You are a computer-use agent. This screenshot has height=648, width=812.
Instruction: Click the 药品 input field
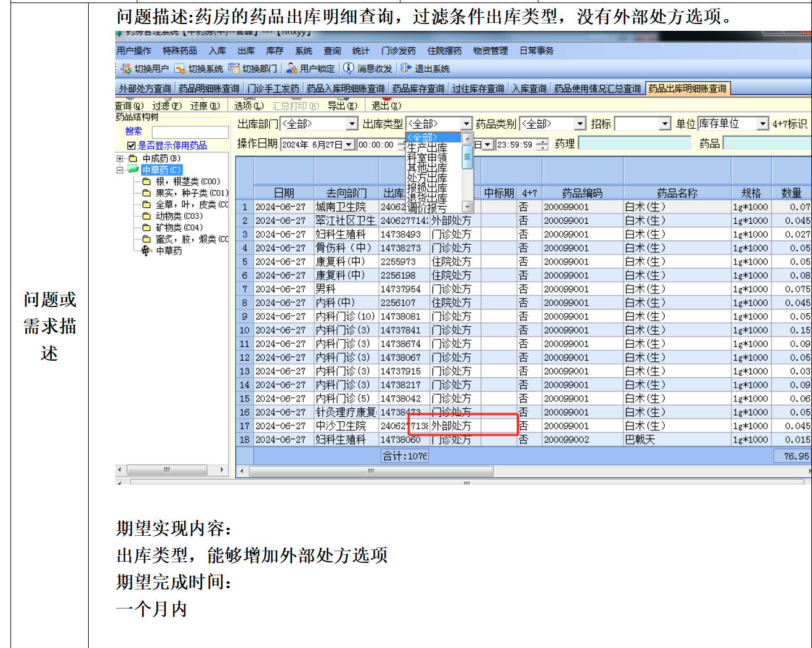click(767, 144)
